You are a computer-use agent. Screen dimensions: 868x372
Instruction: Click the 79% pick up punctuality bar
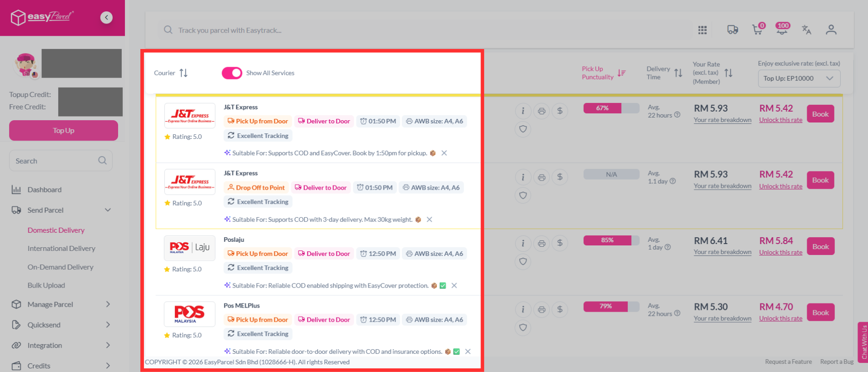(x=611, y=306)
